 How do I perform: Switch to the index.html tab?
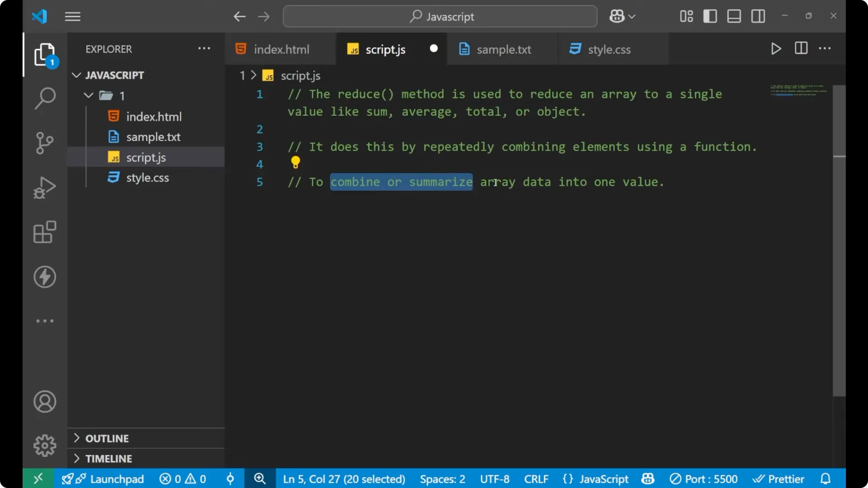(x=280, y=49)
